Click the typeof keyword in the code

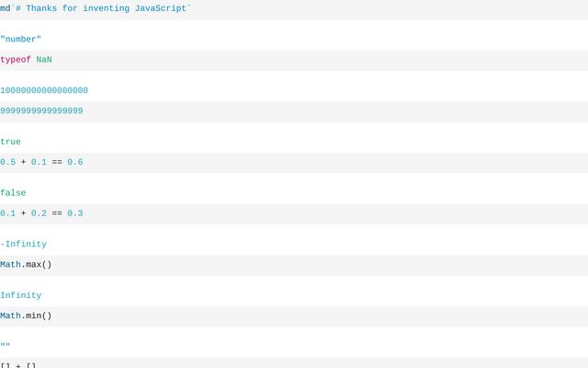(x=16, y=60)
